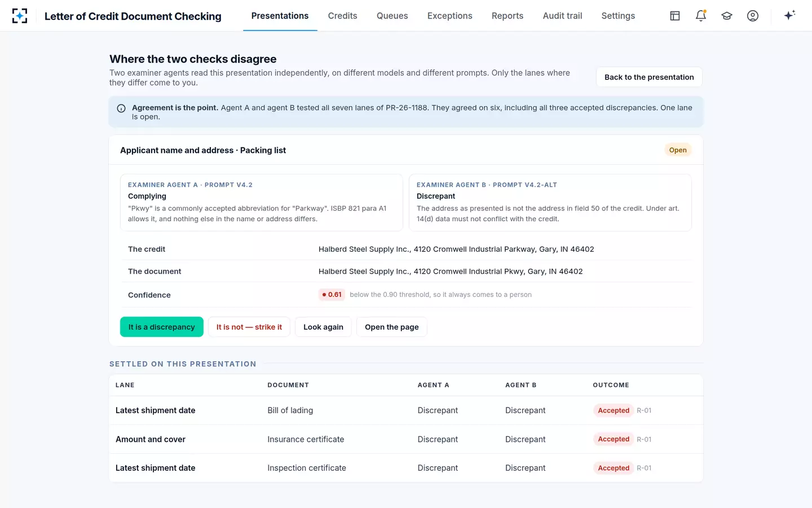Open the Exceptions tab

coord(449,16)
